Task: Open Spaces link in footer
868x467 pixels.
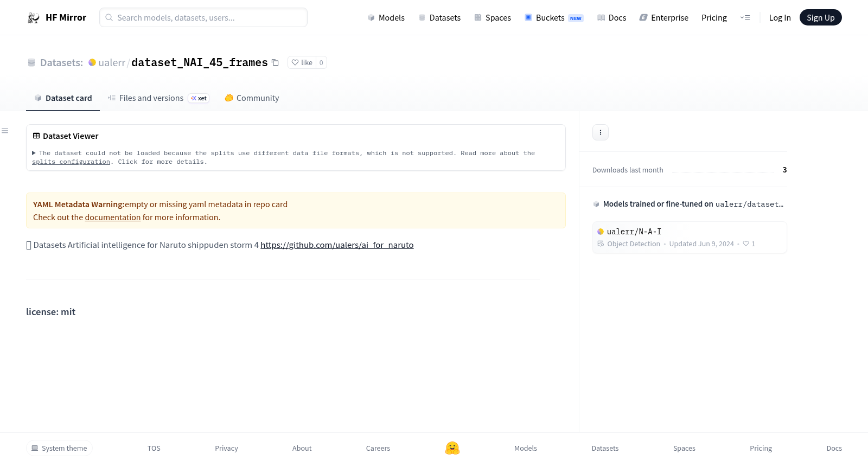Action: click(x=684, y=449)
